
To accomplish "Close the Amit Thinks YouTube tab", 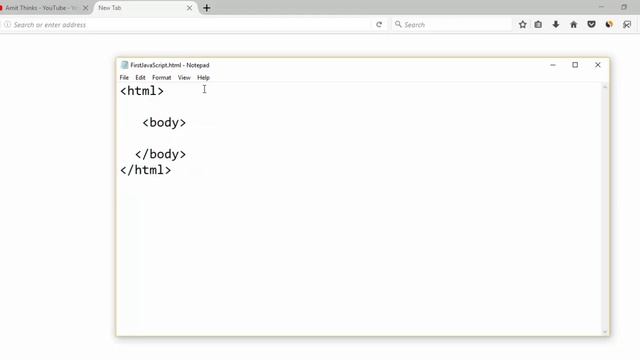I will (85, 8).
